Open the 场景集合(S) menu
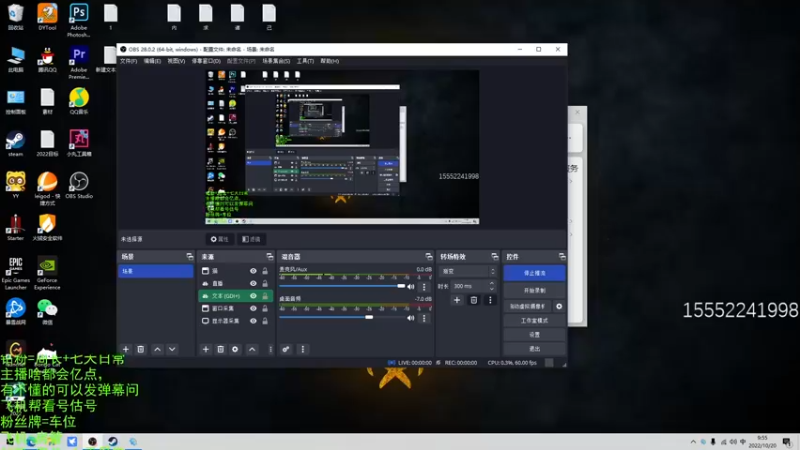This screenshot has height=450, width=800. point(276,61)
